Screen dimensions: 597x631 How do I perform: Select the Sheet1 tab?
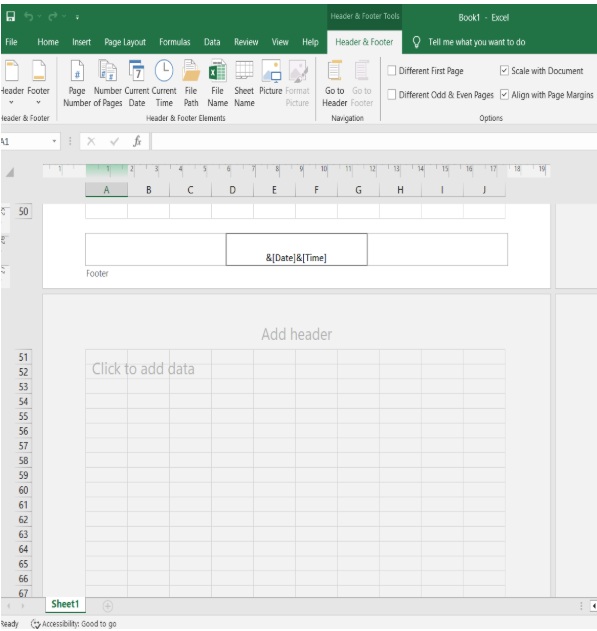click(65, 604)
